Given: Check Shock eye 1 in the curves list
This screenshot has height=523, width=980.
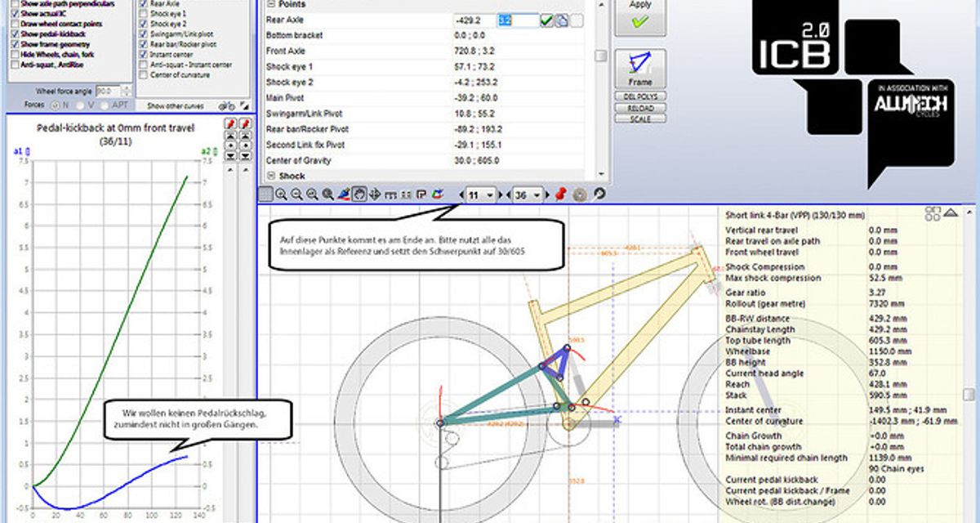Looking at the screenshot, I should [144, 14].
